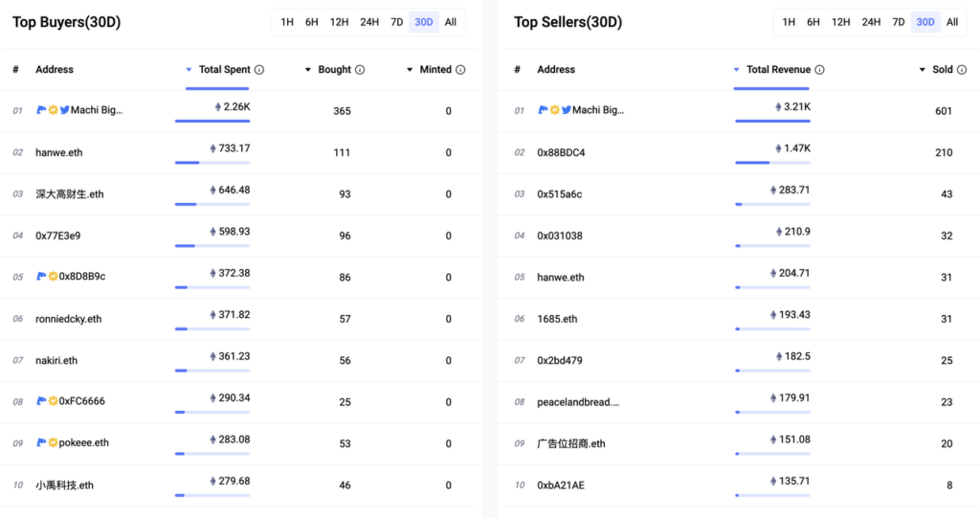980x518 pixels.
Task: Open 0x88BDC4 seller address
Action: pos(561,152)
